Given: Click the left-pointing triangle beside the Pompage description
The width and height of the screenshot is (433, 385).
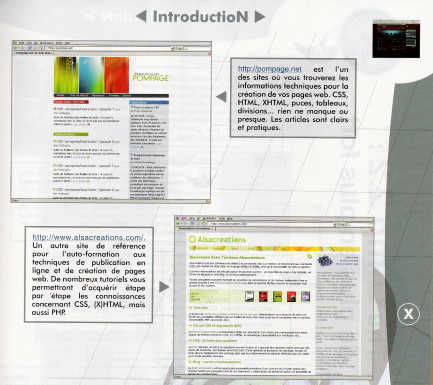Looking at the screenshot, I should (221, 97).
